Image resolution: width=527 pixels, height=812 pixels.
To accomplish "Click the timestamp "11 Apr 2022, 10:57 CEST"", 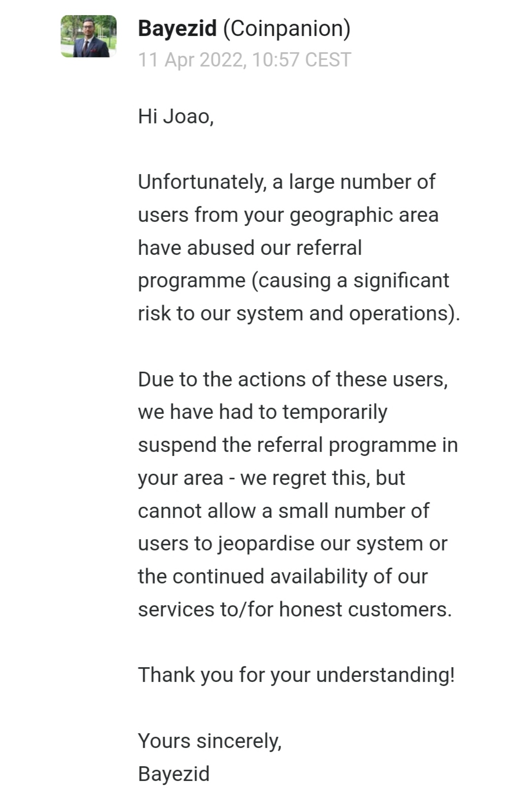I will coord(244,60).
